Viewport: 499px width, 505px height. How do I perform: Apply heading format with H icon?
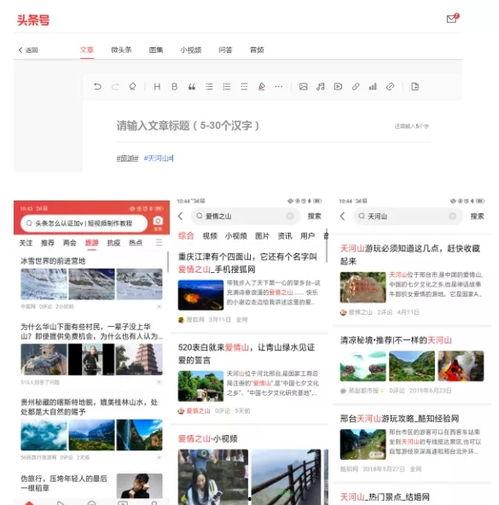coord(157,87)
